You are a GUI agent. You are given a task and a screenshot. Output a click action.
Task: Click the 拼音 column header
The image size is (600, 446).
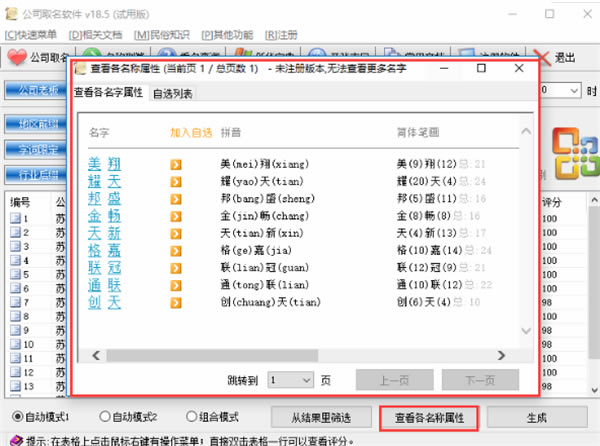tap(231, 133)
